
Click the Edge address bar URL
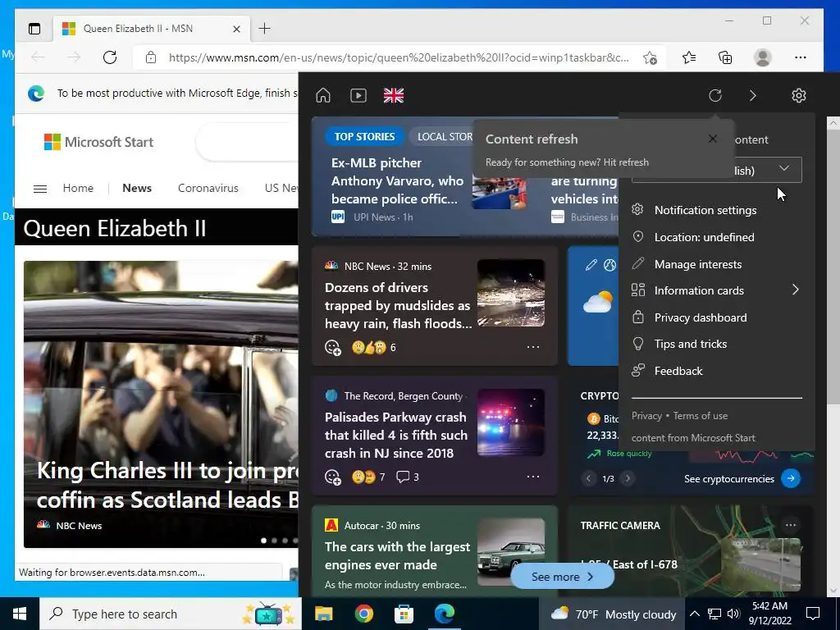pos(399,57)
